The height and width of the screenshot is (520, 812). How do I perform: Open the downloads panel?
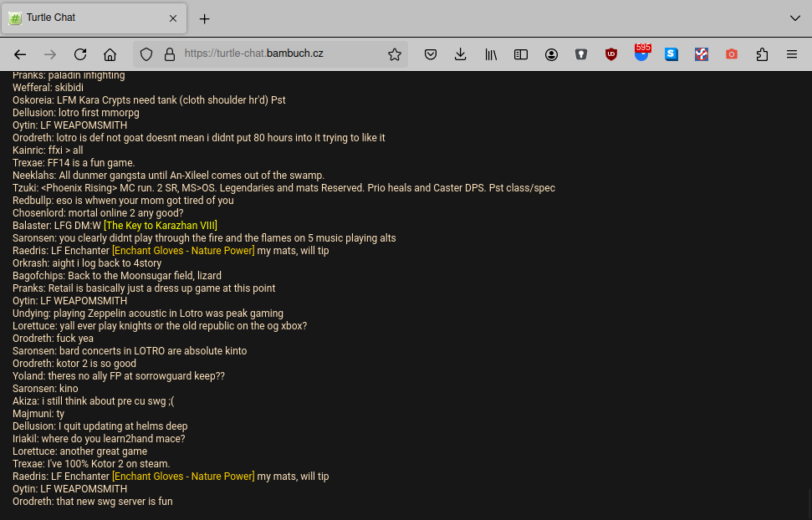pyautogui.click(x=461, y=54)
